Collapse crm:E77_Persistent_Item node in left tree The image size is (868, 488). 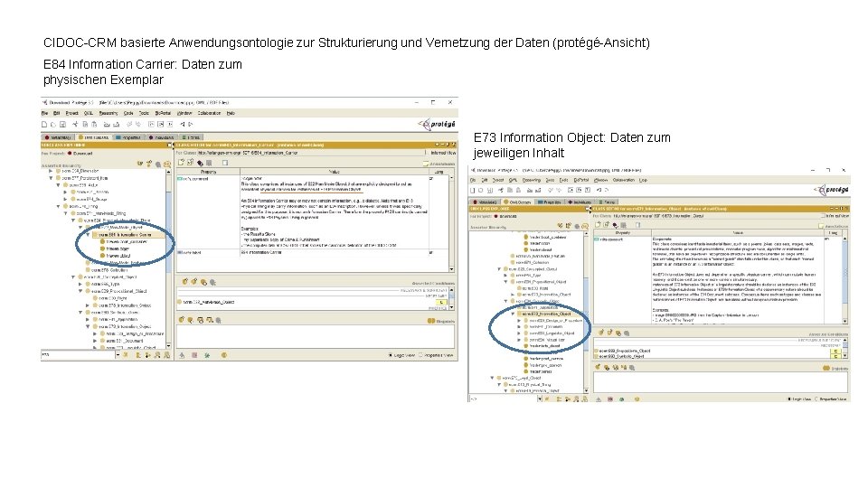click(x=51, y=178)
